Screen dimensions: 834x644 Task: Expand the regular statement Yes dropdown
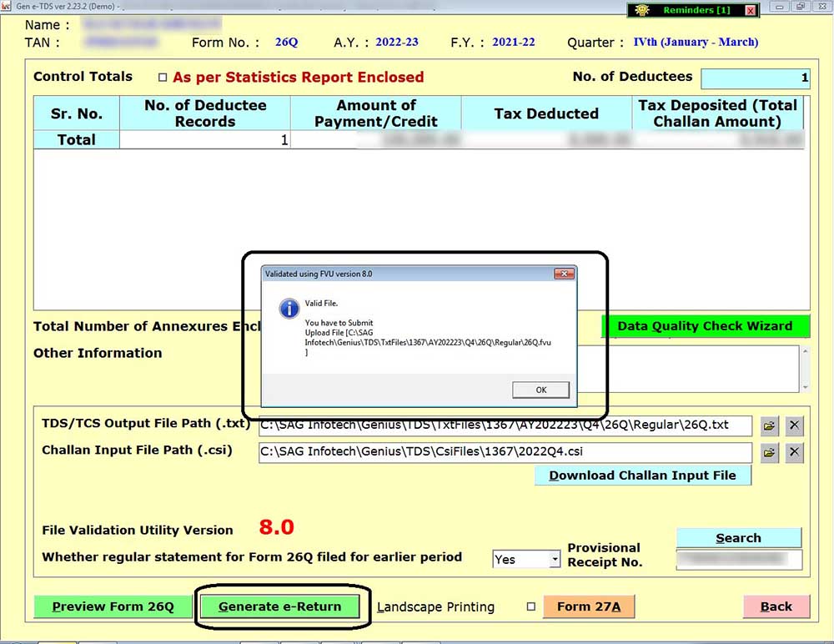pos(555,560)
